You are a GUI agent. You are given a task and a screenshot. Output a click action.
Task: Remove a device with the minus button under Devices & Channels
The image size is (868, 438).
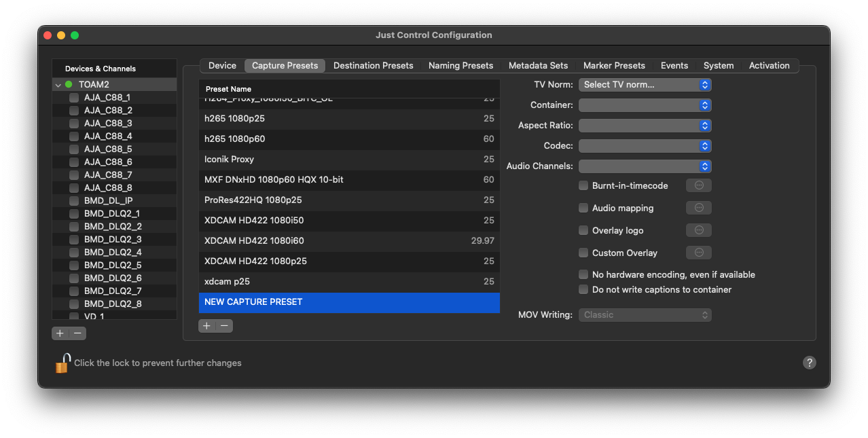pyautogui.click(x=78, y=333)
